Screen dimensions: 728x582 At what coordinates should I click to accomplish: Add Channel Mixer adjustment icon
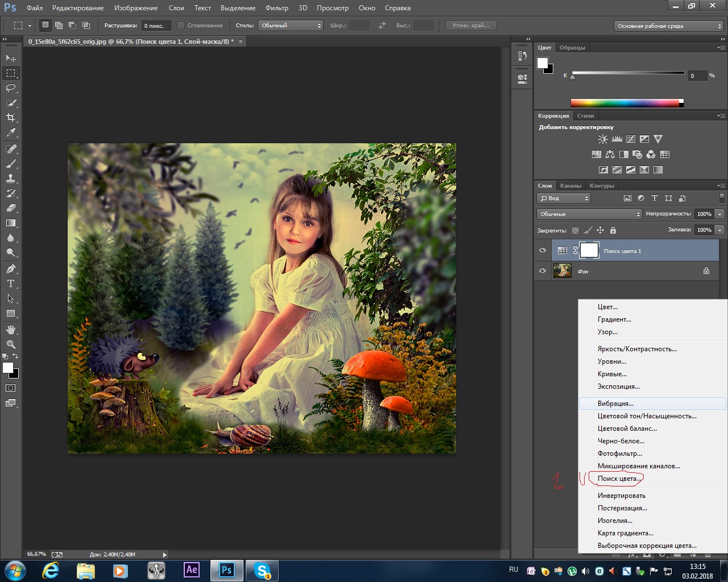click(651, 154)
